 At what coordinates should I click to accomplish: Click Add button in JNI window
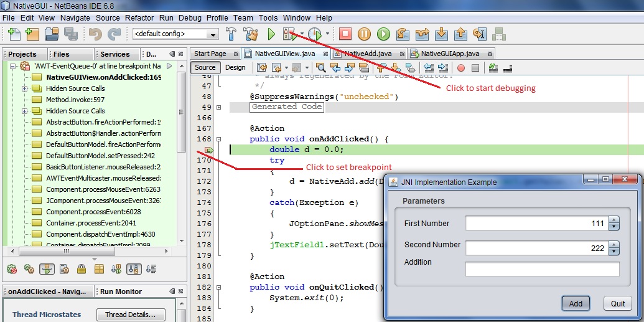click(576, 304)
